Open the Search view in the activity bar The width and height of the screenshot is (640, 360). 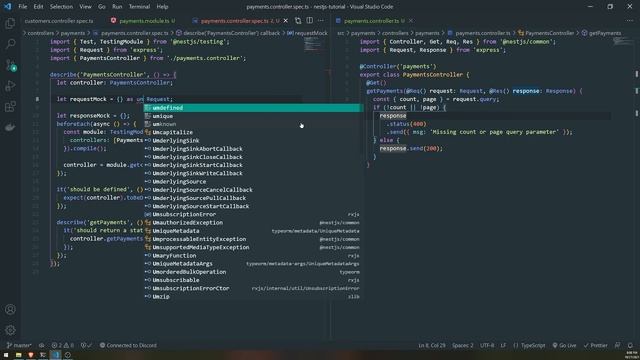coord(10,44)
